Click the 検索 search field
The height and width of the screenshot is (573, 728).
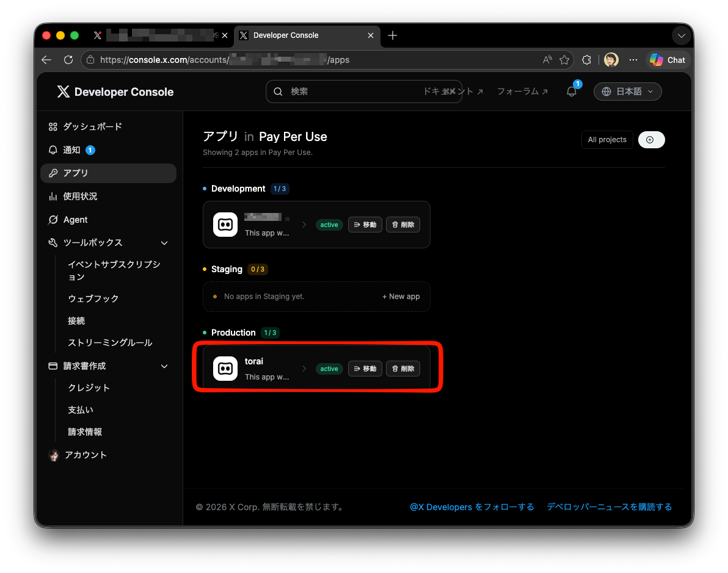[x=363, y=92]
